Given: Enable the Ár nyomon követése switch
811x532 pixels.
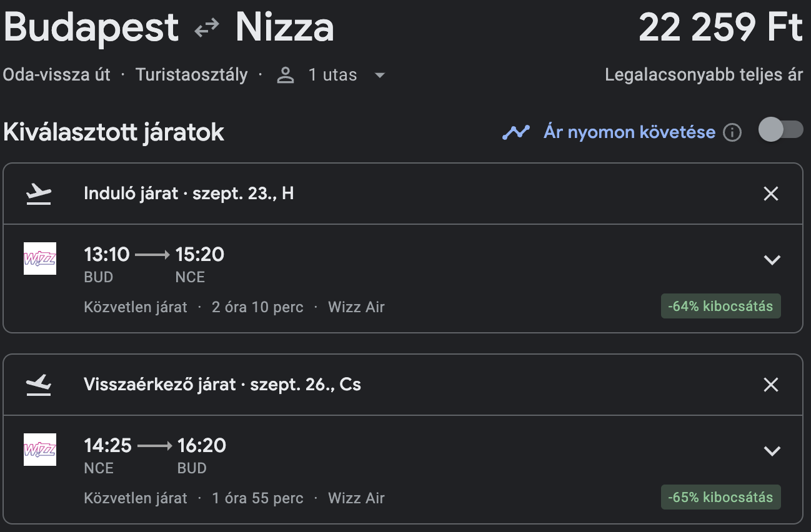Looking at the screenshot, I should click(x=780, y=130).
